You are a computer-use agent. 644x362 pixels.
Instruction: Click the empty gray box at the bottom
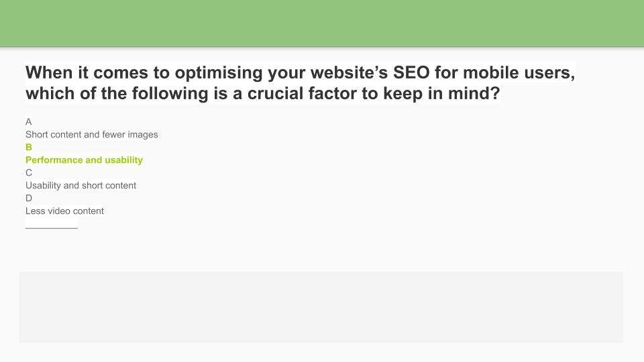point(321,307)
